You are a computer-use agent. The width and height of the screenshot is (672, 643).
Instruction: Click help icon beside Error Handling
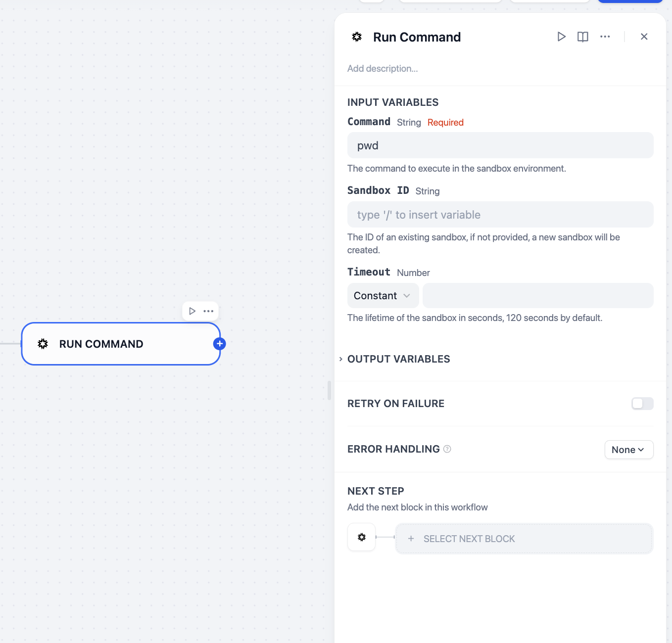pos(447,449)
